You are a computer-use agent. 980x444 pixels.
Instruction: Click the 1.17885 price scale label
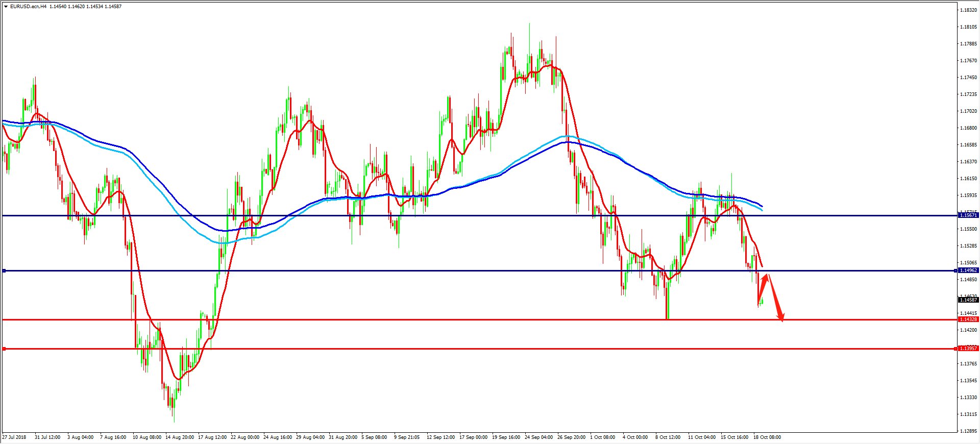click(x=969, y=43)
